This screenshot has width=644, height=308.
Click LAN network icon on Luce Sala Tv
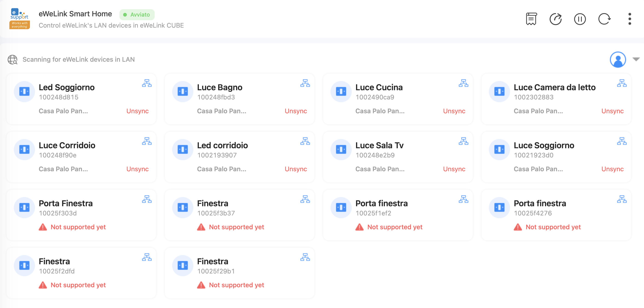(x=463, y=141)
